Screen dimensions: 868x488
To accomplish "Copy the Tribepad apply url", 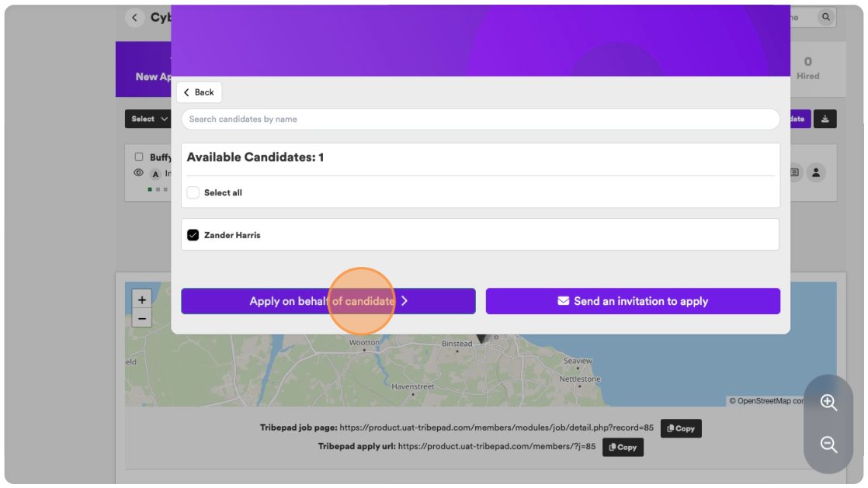I will pyautogui.click(x=623, y=447).
